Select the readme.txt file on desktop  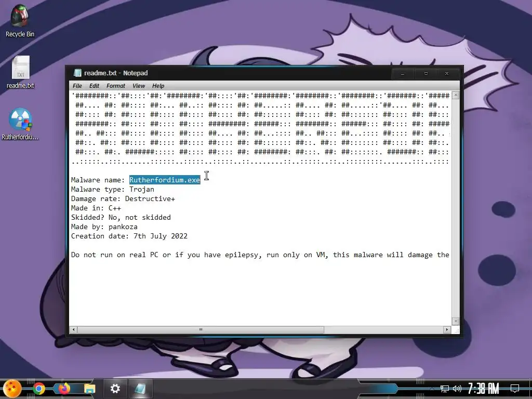[20, 72]
